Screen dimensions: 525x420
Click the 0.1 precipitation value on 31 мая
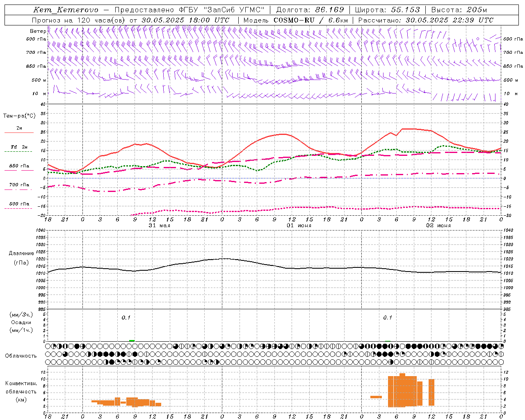[x=126, y=318]
